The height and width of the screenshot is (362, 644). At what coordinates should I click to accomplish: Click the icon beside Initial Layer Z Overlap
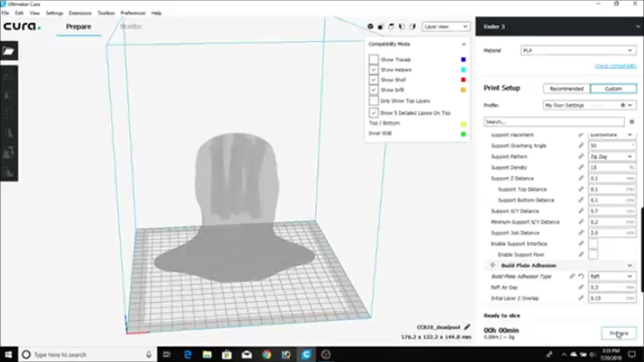[x=580, y=298]
